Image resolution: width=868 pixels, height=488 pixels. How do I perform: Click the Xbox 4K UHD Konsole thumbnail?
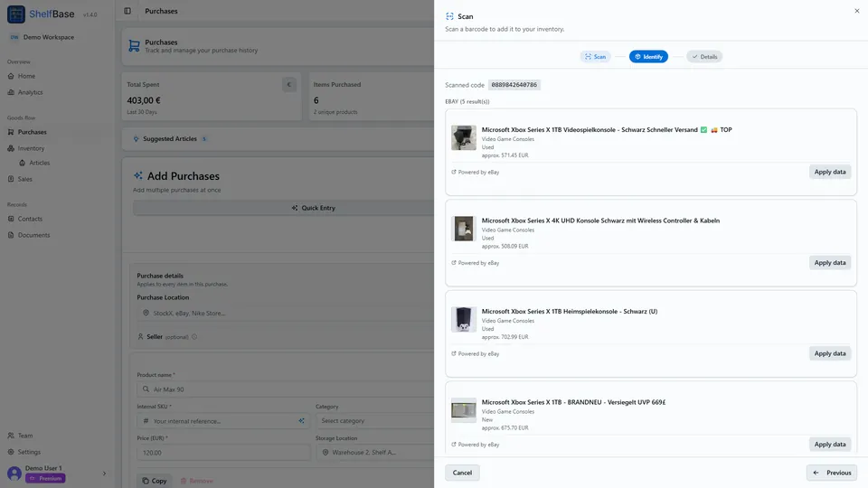click(464, 229)
